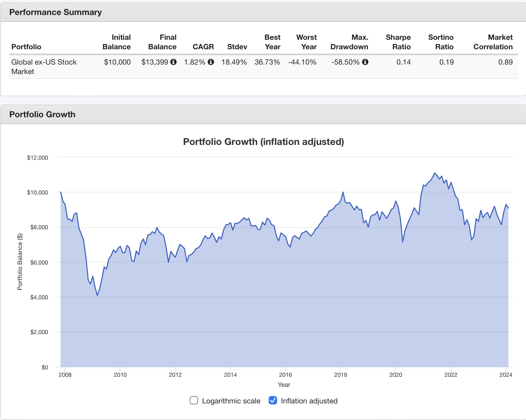Enable the Logarithmic scale checkbox

pos(194,400)
